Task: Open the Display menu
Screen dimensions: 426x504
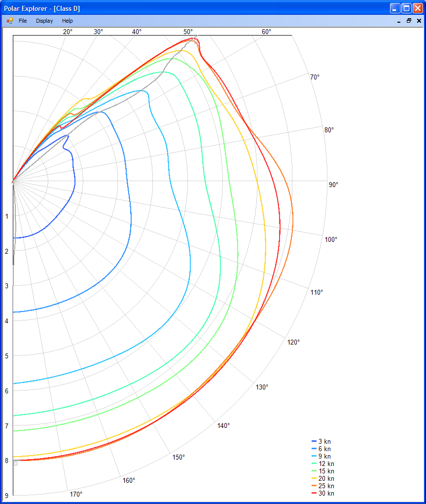Action: click(x=44, y=21)
